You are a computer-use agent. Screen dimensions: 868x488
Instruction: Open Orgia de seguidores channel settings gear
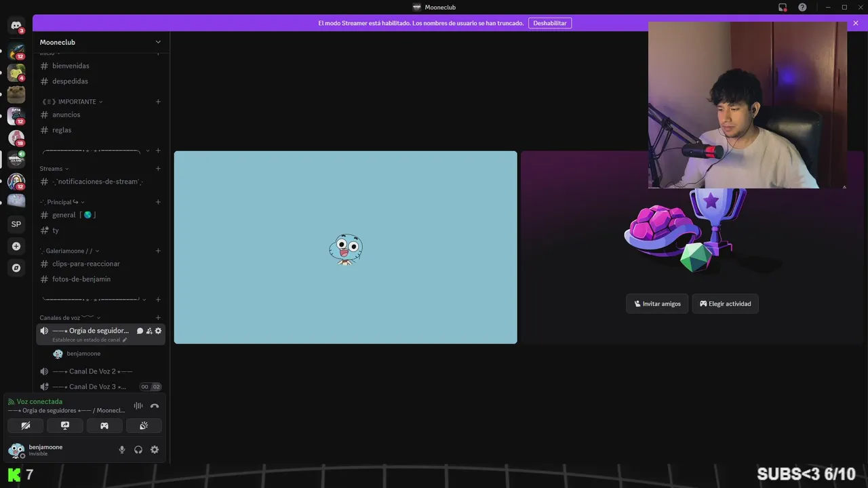coord(158,331)
